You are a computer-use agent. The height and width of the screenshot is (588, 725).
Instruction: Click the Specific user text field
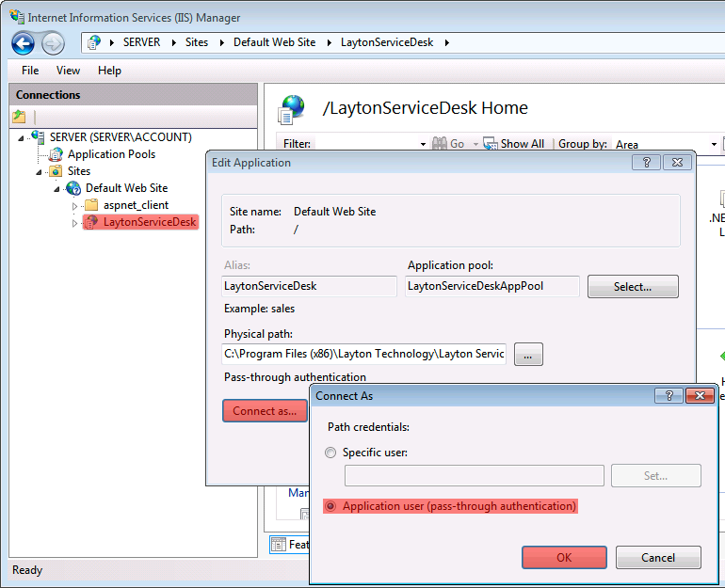click(475, 476)
